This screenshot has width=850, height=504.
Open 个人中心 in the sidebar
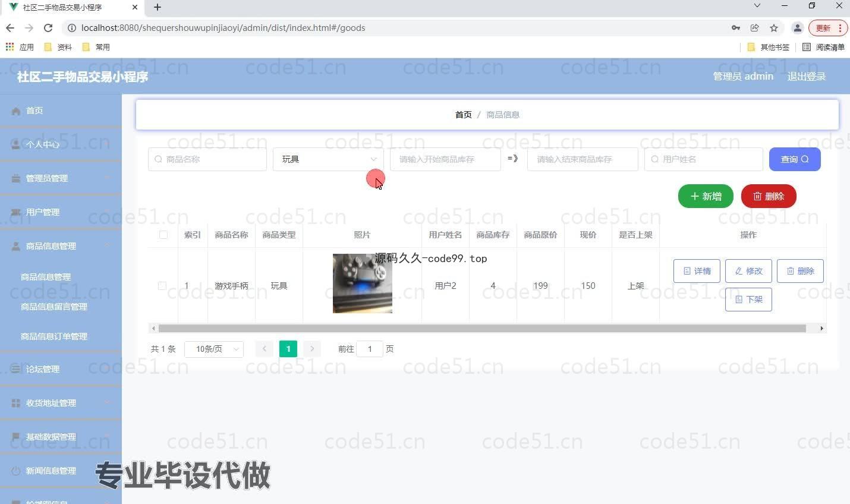coord(61,144)
